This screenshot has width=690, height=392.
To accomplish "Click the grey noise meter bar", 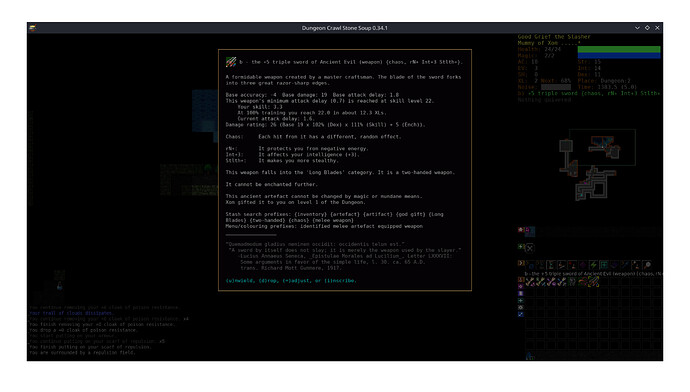I will point(555,87).
